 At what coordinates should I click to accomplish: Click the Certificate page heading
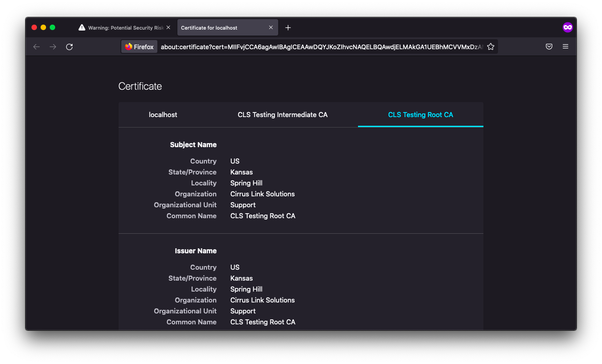click(140, 87)
